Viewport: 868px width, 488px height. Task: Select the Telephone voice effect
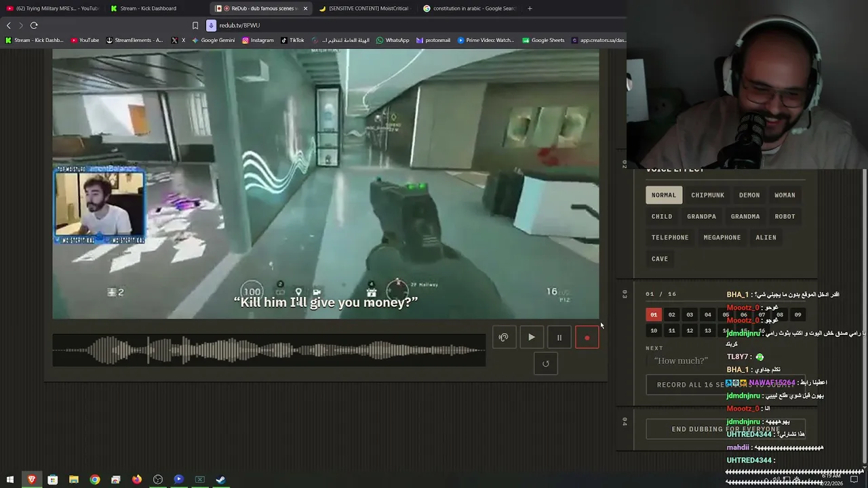click(670, 237)
